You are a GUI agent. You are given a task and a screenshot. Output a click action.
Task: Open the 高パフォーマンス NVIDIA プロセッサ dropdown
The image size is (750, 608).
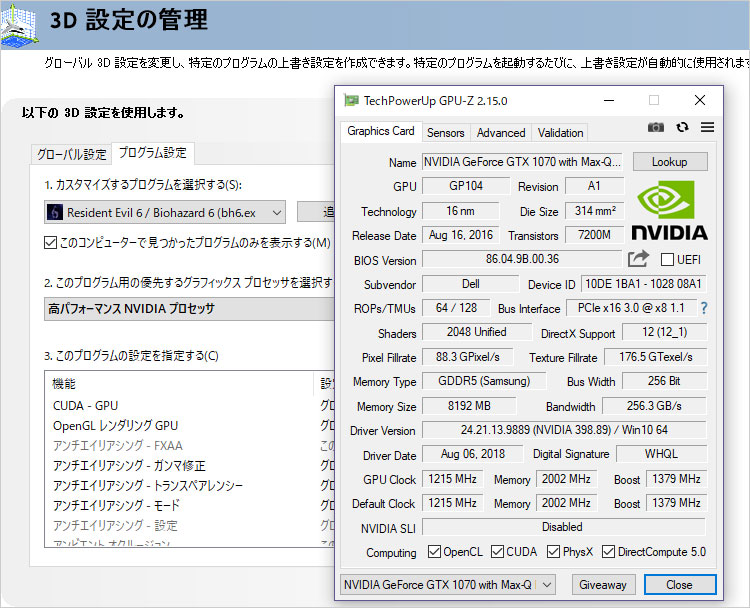coord(189,309)
